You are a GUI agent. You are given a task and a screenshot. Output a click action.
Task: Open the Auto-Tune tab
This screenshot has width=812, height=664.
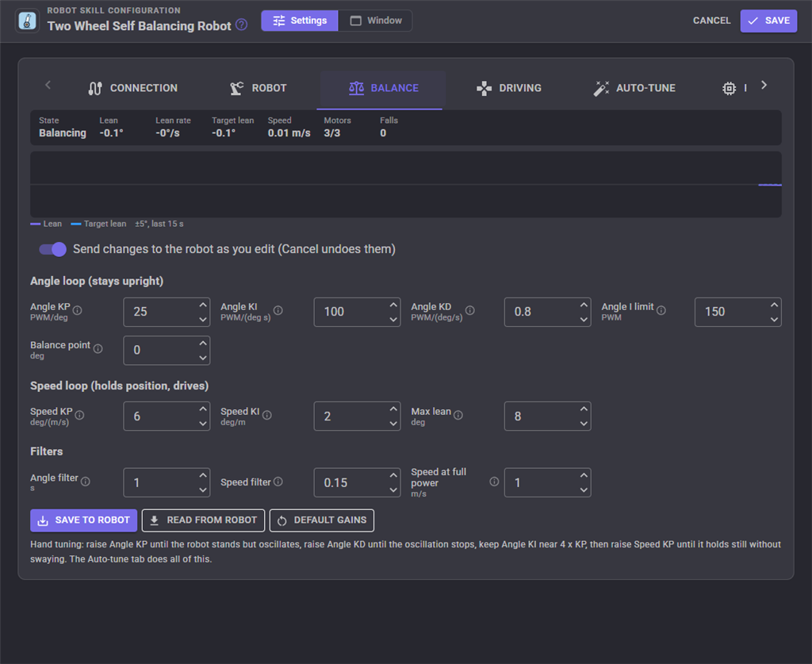[634, 88]
